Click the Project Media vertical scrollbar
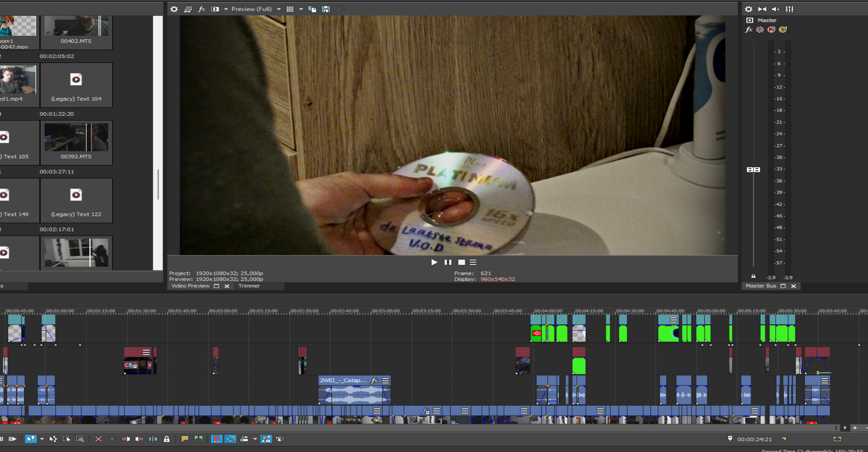This screenshot has height=452, width=868. click(x=158, y=184)
